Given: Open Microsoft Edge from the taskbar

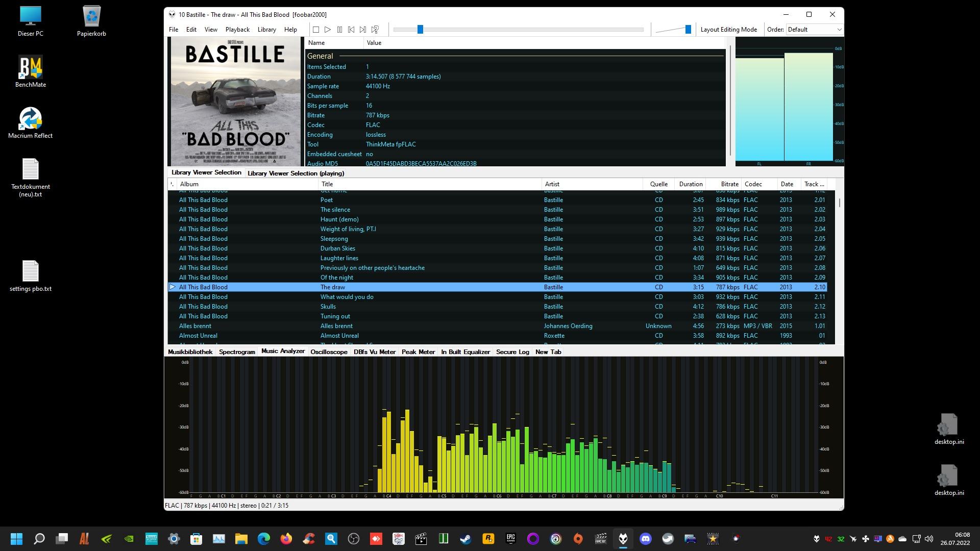Looking at the screenshot, I should tap(264, 539).
